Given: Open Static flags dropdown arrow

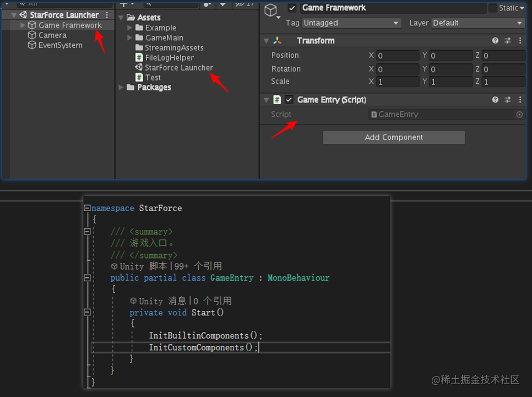Looking at the screenshot, I should pyautogui.click(x=522, y=8).
